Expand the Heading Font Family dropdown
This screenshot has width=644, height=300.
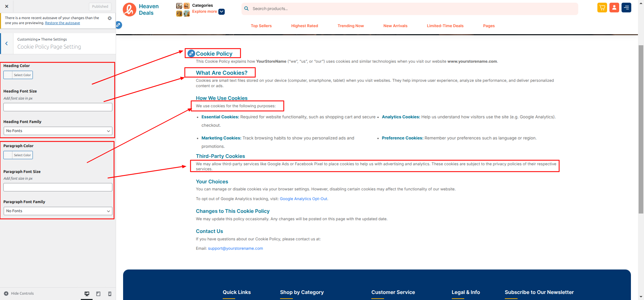(x=58, y=131)
